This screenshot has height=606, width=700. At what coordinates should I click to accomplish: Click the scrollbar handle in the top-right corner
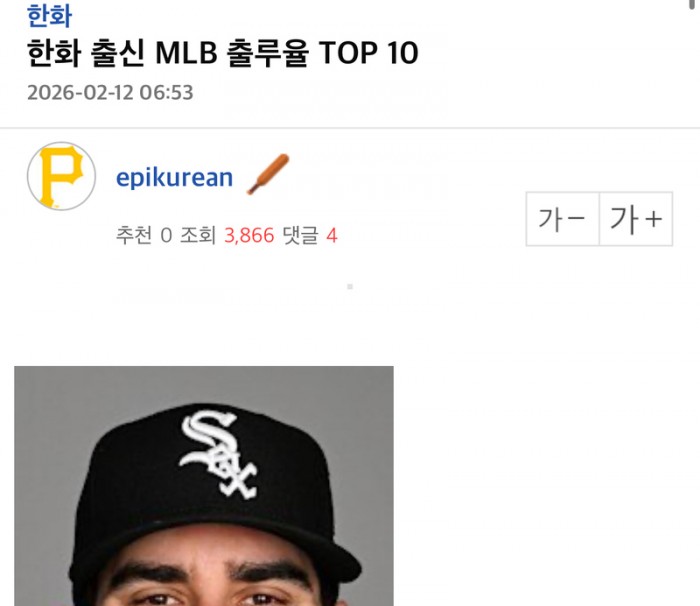point(694,4)
